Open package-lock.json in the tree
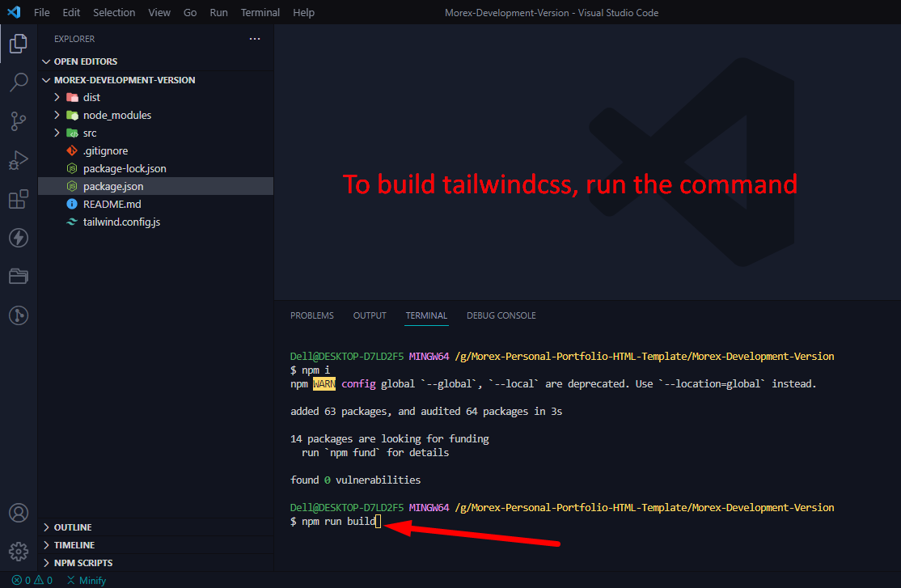The width and height of the screenshot is (901, 588). 125,168
